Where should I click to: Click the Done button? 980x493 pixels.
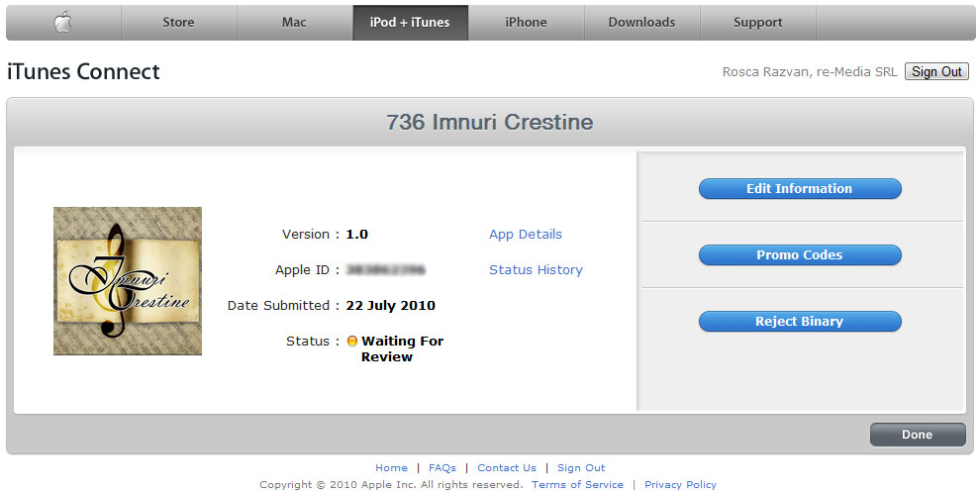(x=917, y=435)
